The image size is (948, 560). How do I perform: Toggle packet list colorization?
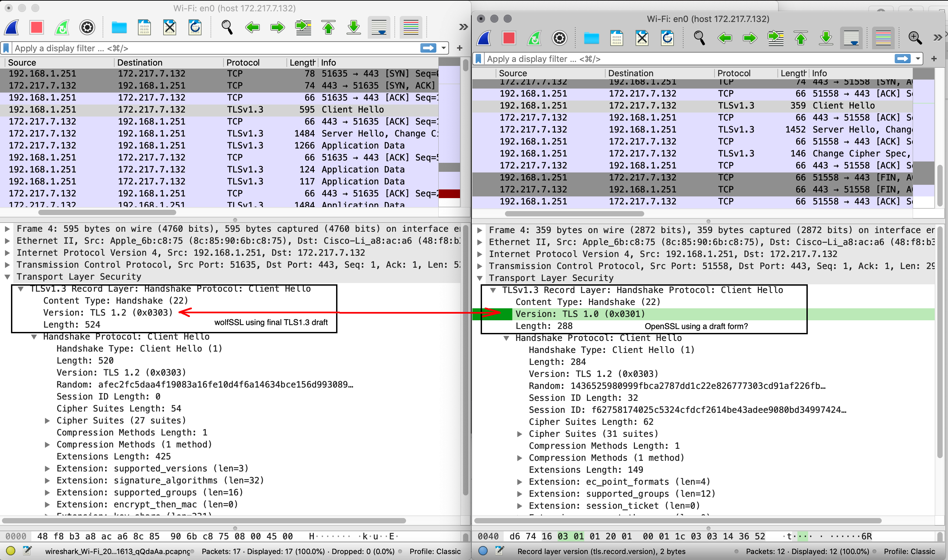tap(411, 27)
